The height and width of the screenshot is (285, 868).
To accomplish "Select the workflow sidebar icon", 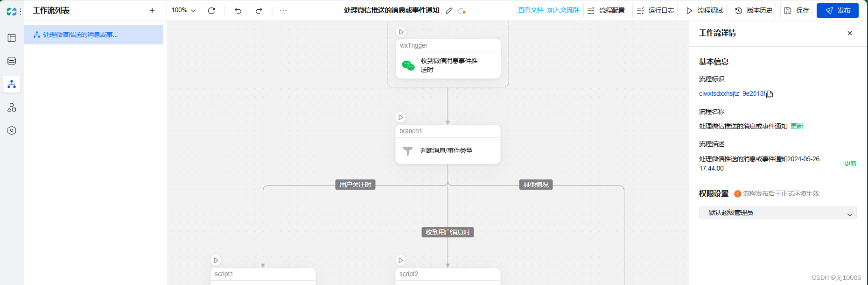I will click(12, 84).
